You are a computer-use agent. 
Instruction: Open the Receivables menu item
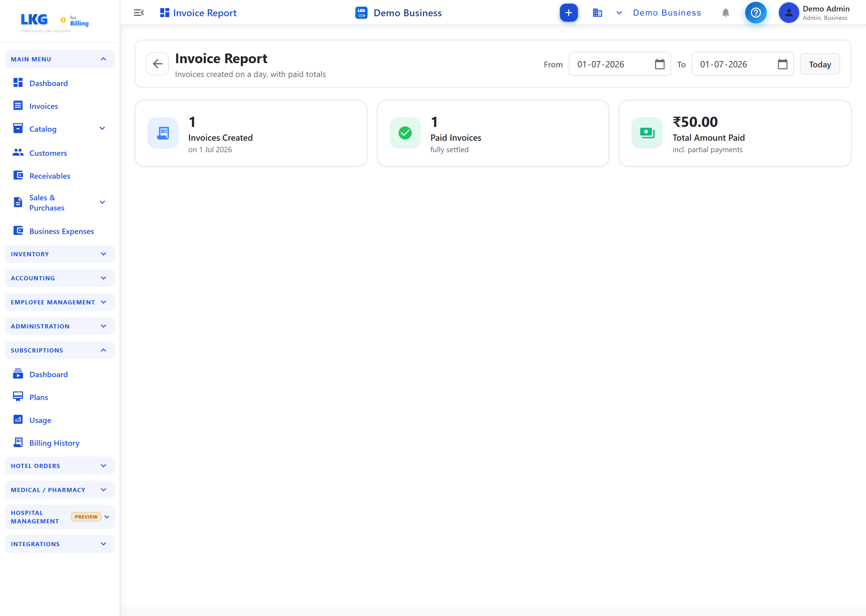60,176
